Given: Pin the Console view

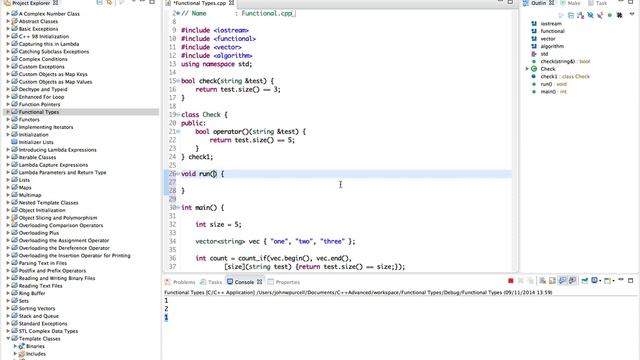Looking at the screenshot, I should point(584,280).
